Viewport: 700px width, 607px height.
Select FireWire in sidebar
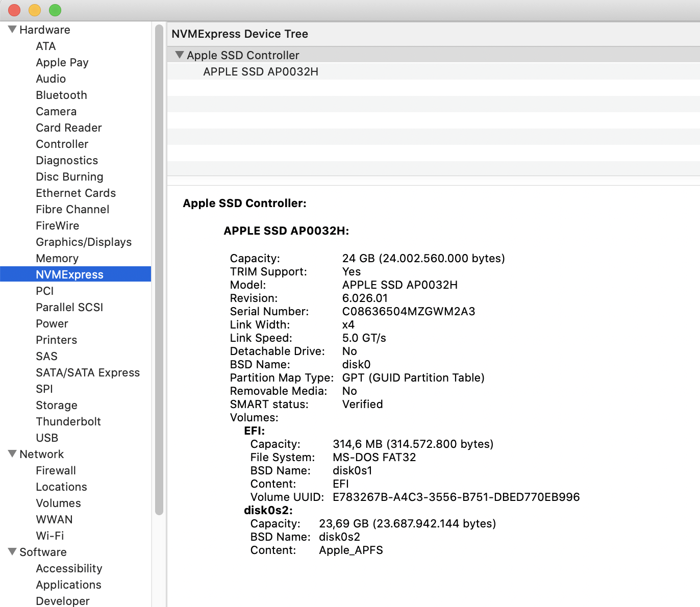tap(57, 225)
